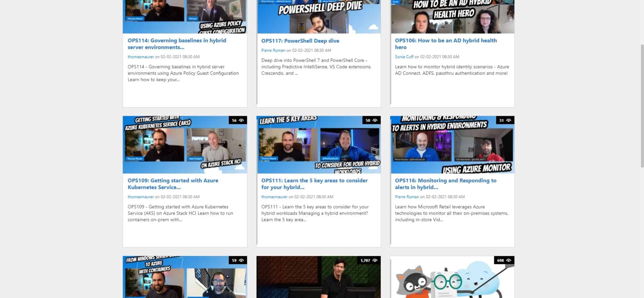The width and height of the screenshot is (644, 298).
Task: Visit Sonia Cuff author profile link
Action: 404,57
